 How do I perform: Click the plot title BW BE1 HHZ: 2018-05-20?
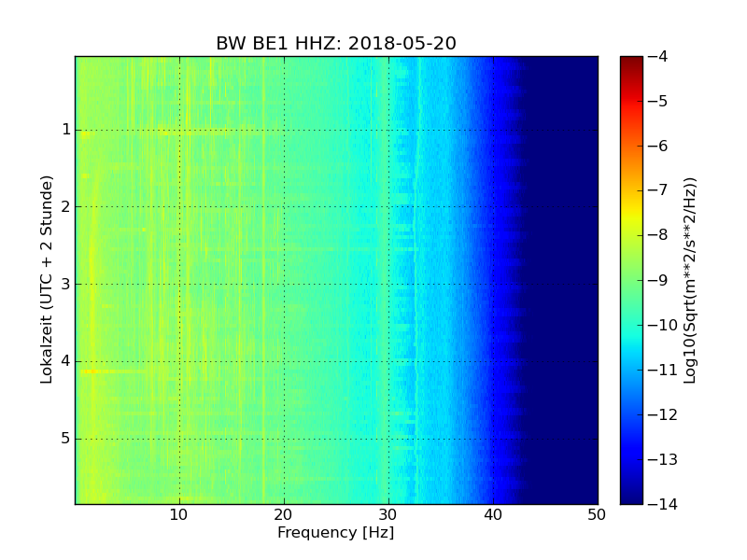(x=336, y=43)
